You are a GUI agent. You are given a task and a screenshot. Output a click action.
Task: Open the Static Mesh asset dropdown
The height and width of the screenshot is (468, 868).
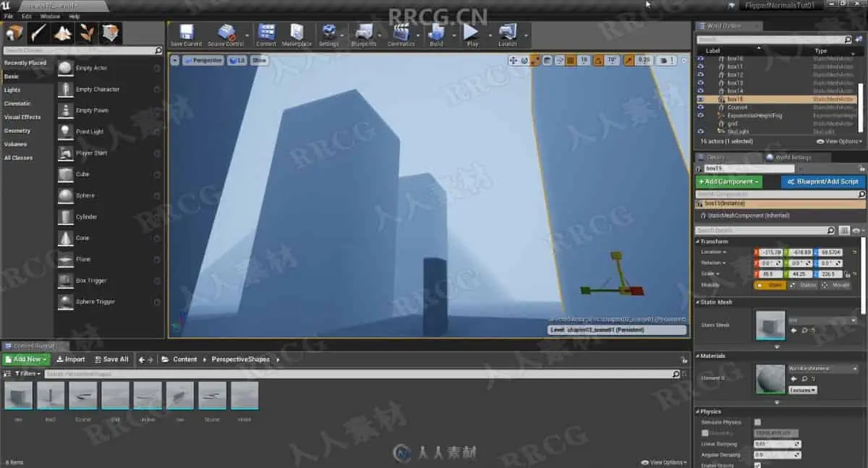click(x=822, y=320)
